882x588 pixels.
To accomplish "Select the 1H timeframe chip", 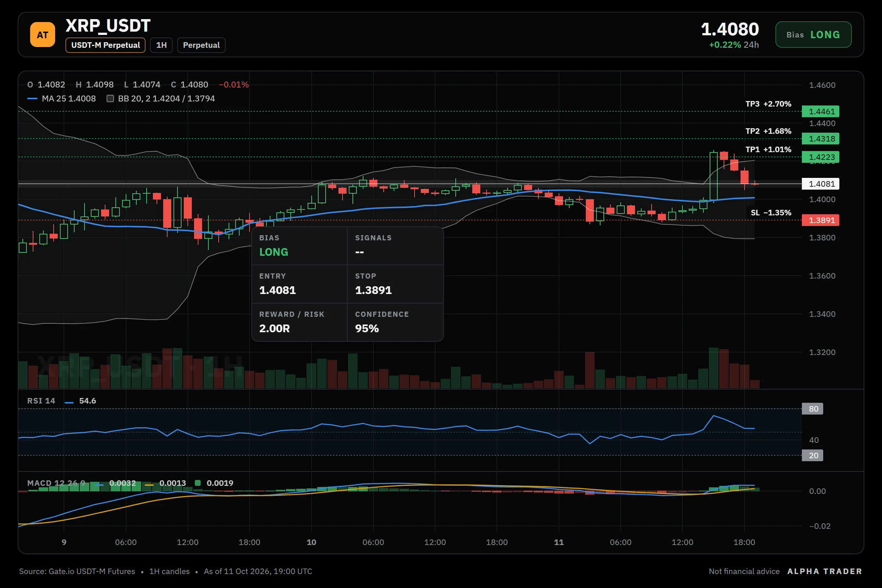I will pyautogui.click(x=161, y=45).
